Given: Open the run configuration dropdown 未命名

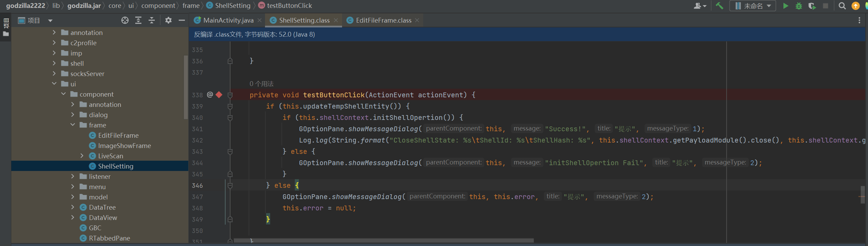Looking at the screenshot, I should point(753,6).
